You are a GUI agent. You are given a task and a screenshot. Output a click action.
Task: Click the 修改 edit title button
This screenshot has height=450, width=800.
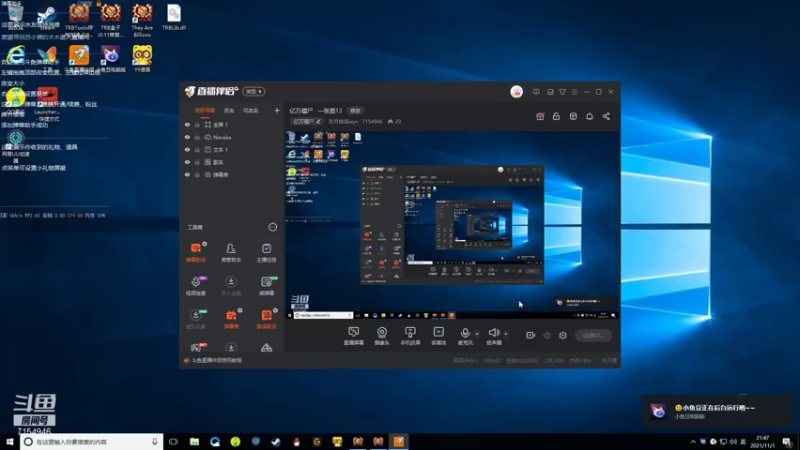point(355,111)
